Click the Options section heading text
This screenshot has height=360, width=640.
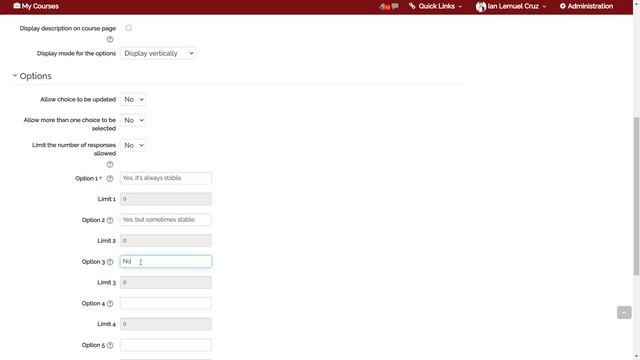pyautogui.click(x=36, y=76)
